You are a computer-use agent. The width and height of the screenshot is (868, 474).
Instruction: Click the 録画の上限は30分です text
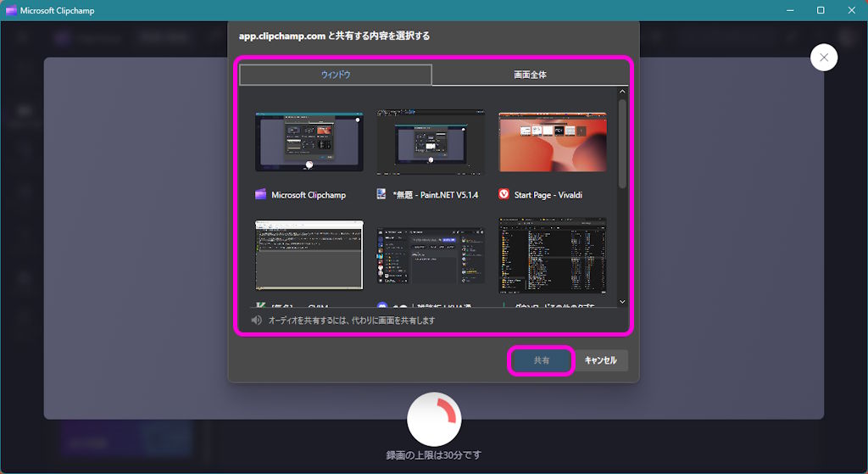[x=433, y=455]
